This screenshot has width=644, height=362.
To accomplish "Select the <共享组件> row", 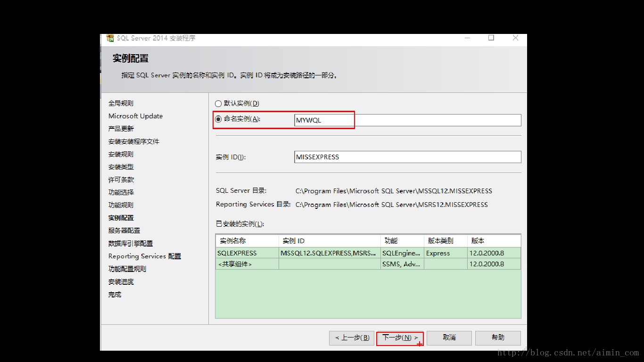I will click(x=368, y=264).
